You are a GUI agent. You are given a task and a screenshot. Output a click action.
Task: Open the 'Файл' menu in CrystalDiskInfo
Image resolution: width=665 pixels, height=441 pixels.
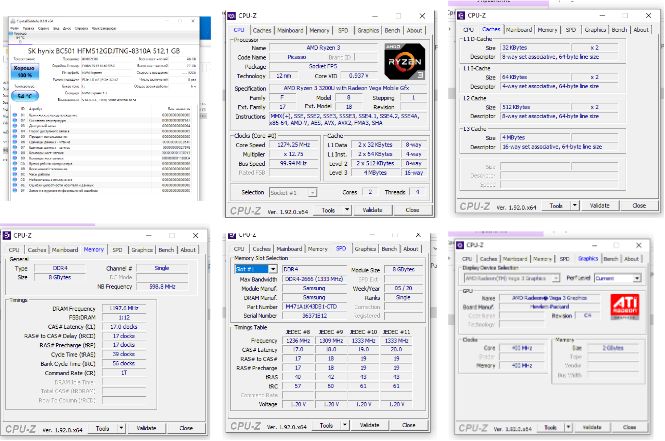(x=14, y=28)
